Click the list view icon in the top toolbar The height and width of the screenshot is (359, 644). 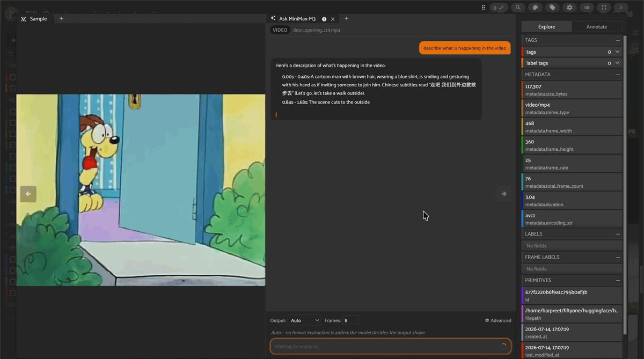(587, 8)
